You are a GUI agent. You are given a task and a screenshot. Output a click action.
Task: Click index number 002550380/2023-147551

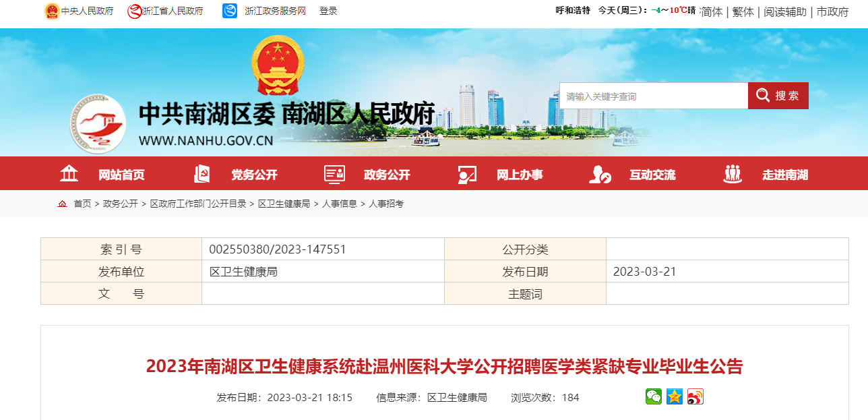[278, 249]
